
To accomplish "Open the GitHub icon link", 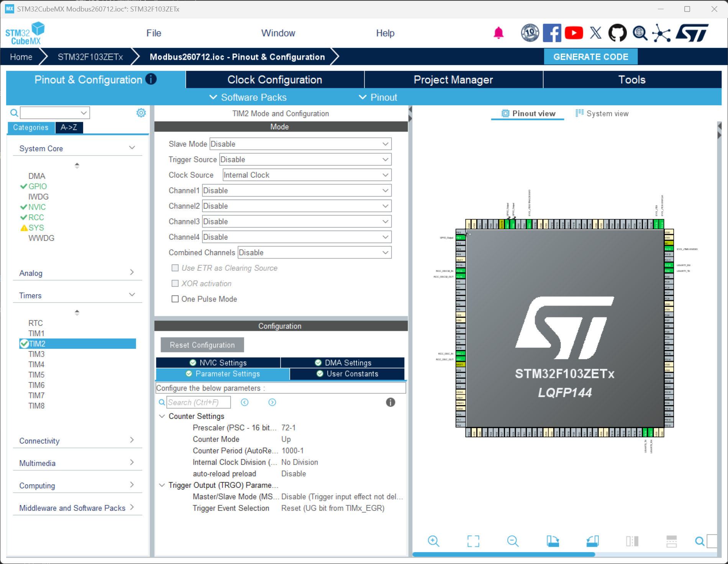I will tap(617, 33).
